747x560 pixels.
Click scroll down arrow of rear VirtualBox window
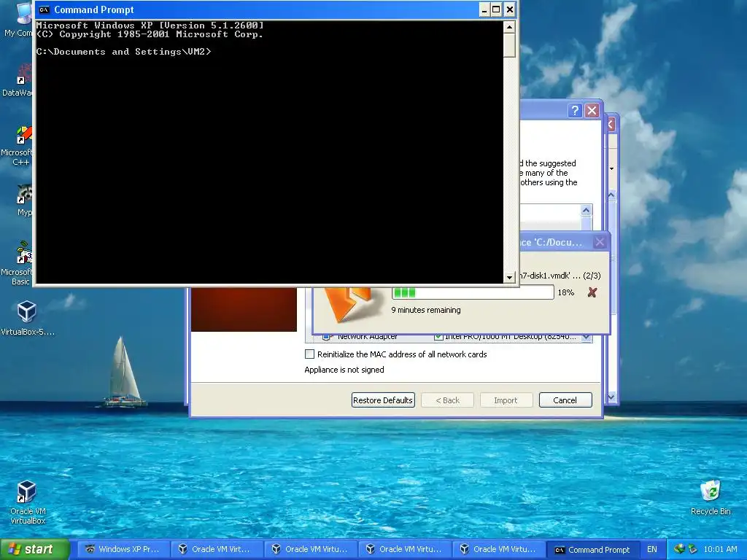pos(611,397)
